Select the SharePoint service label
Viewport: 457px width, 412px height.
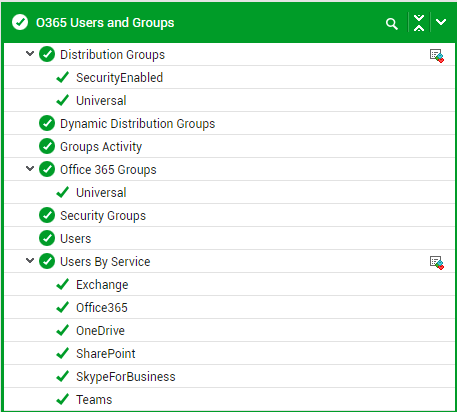[106, 354]
